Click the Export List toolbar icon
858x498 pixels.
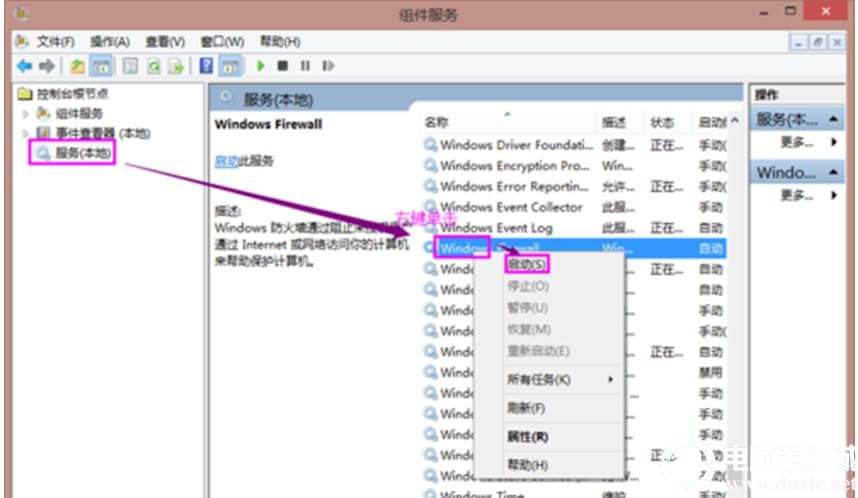tap(176, 66)
